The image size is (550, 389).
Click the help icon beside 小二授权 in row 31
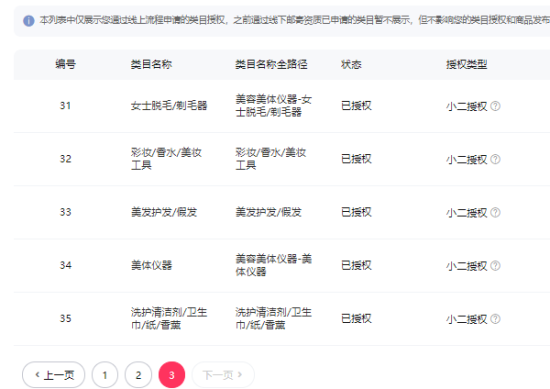pyautogui.click(x=495, y=106)
